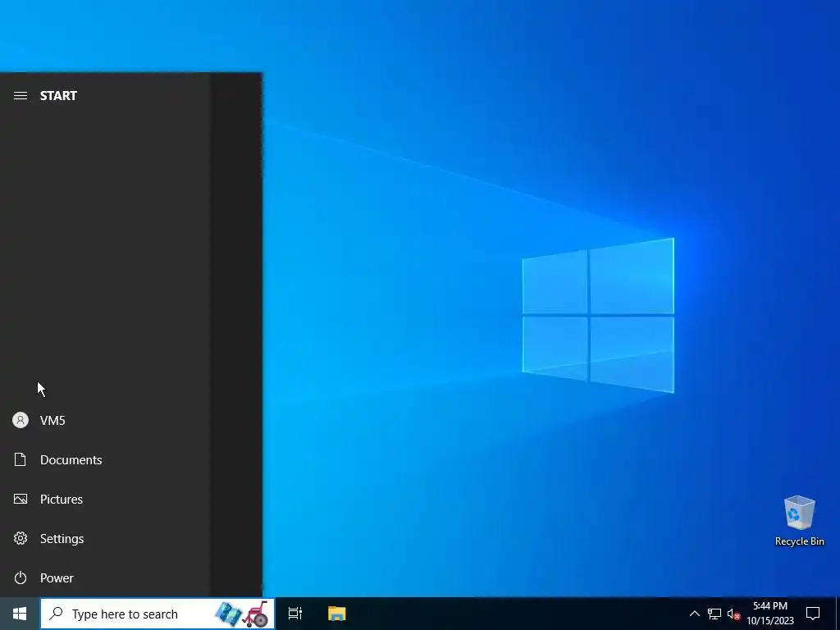The image size is (840, 630).
Task: Open the VM5 user account menu
Action: 105,421
